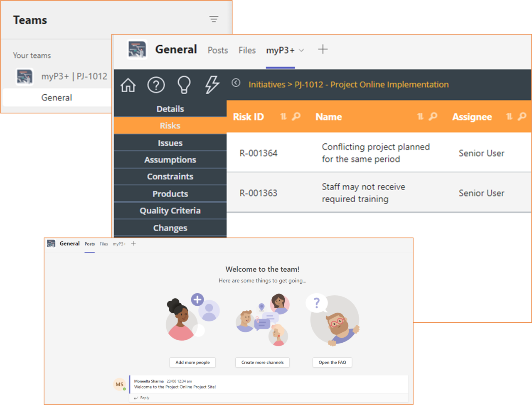Image resolution: width=532 pixels, height=405 pixels.
Task: Click the back chevron before the Initiatives breadcrumb
Action: (236, 83)
